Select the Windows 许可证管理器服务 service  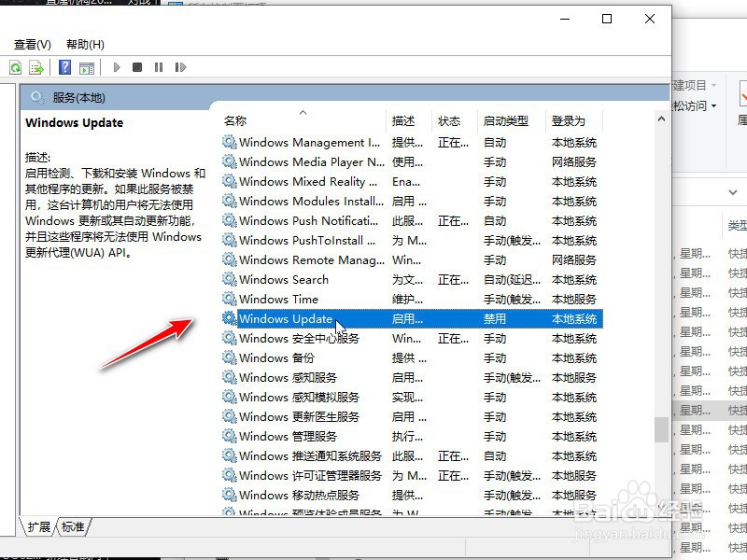pyautogui.click(x=412, y=475)
